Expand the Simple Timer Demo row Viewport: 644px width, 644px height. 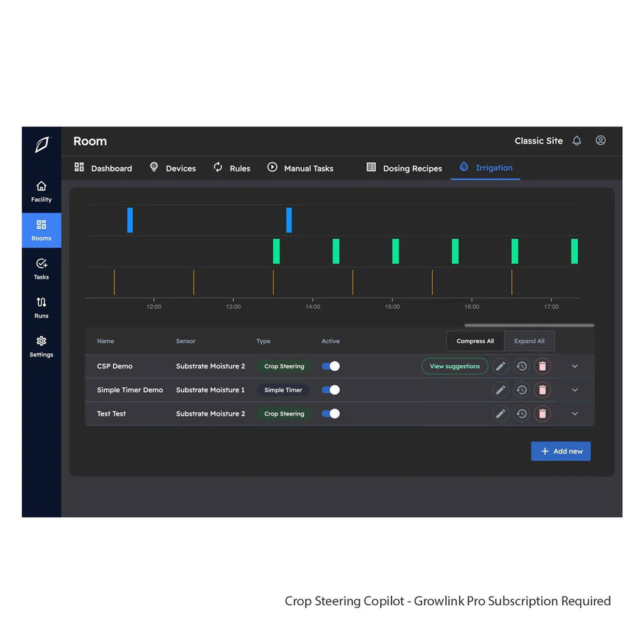pyautogui.click(x=574, y=390)
